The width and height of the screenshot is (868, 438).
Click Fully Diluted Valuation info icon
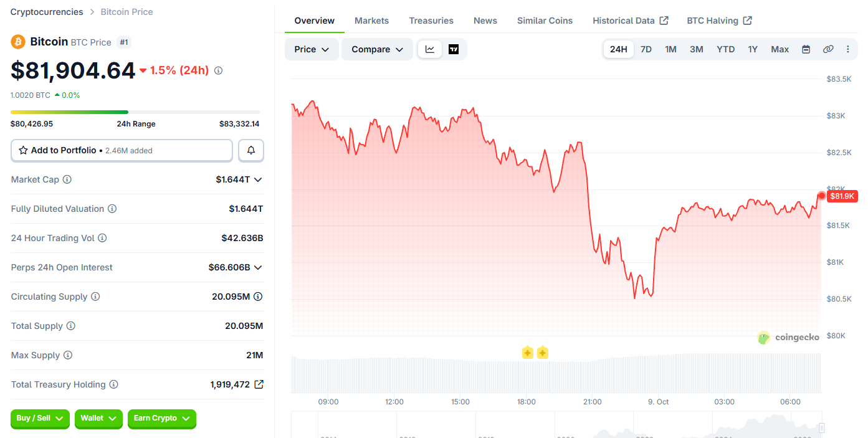(x=112, y=209)
